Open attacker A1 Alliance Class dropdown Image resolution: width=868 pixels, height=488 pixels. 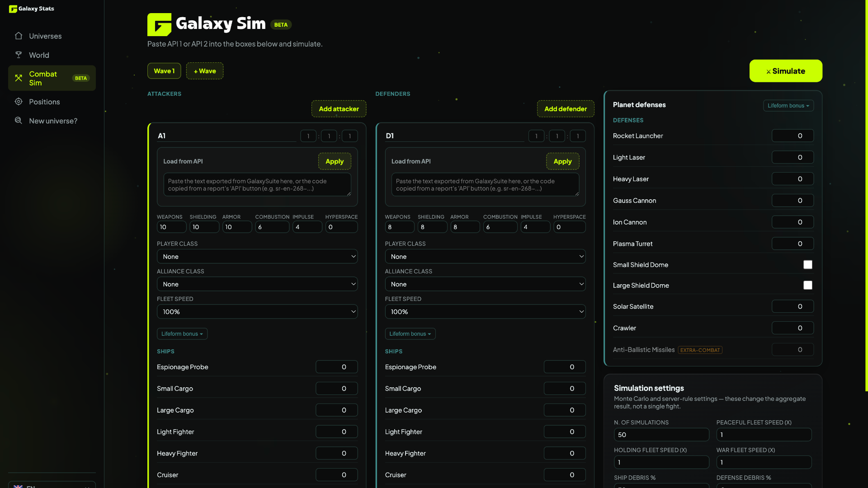257,284
